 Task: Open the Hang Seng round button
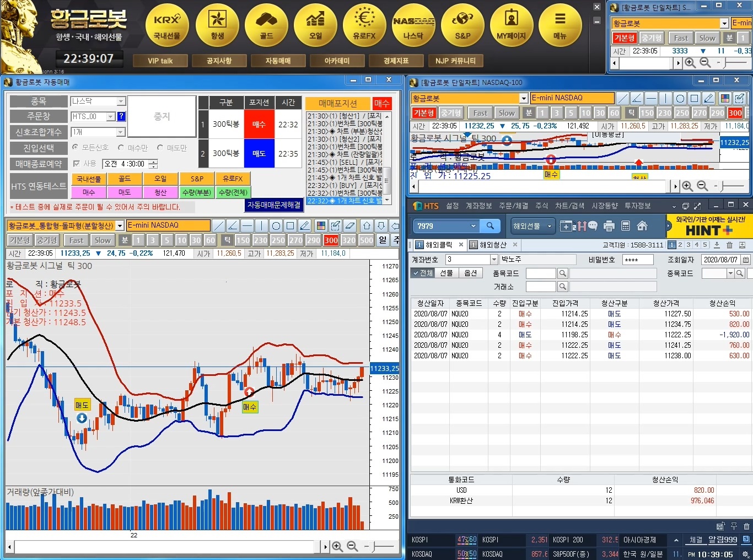pos(217,25)
